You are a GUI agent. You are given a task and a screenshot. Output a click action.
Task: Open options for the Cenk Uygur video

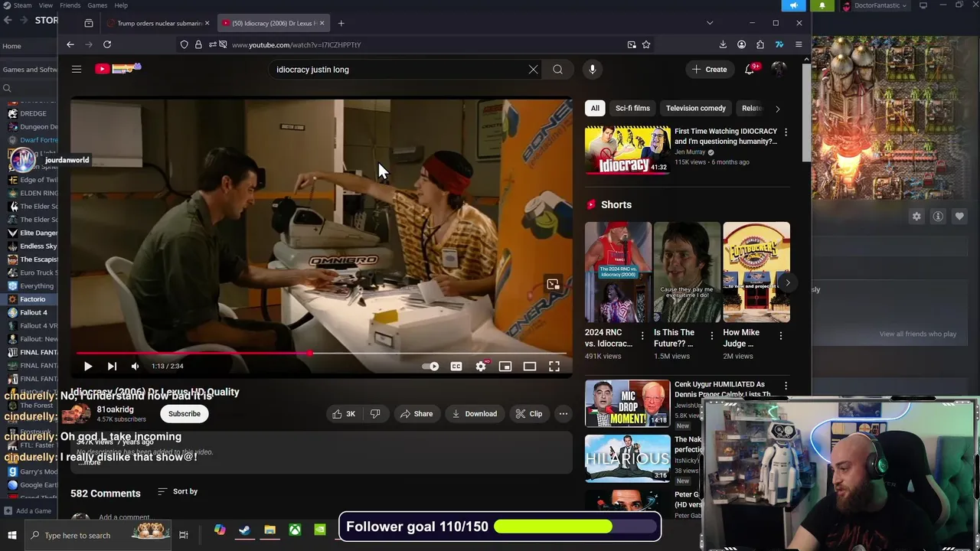(786, 386)
